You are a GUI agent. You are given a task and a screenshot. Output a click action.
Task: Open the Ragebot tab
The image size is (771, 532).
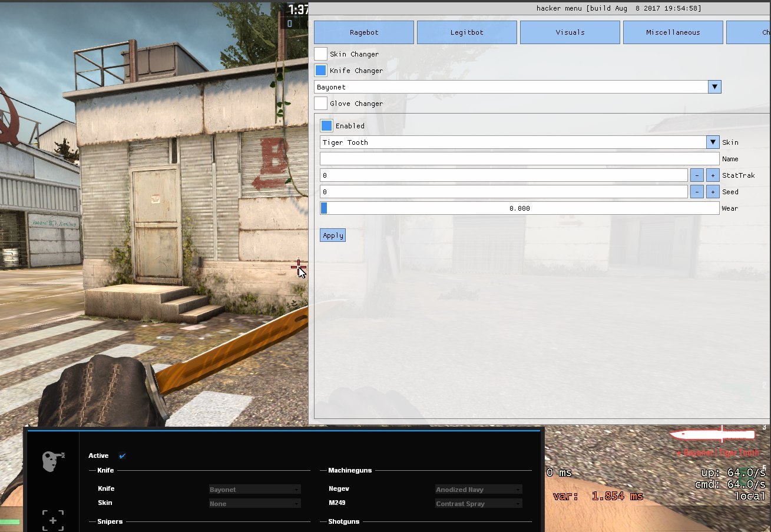point(364,32)
